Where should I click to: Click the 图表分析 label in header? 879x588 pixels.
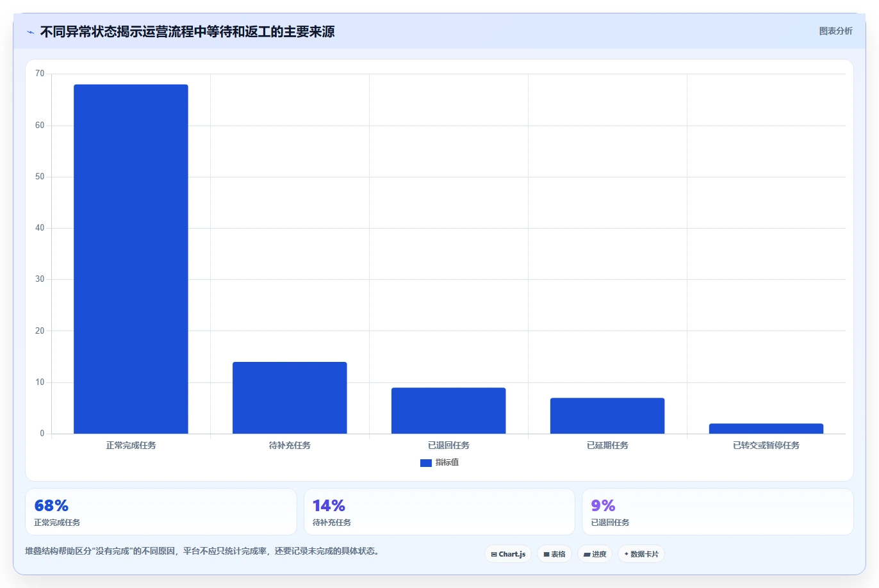pos(835,31)
